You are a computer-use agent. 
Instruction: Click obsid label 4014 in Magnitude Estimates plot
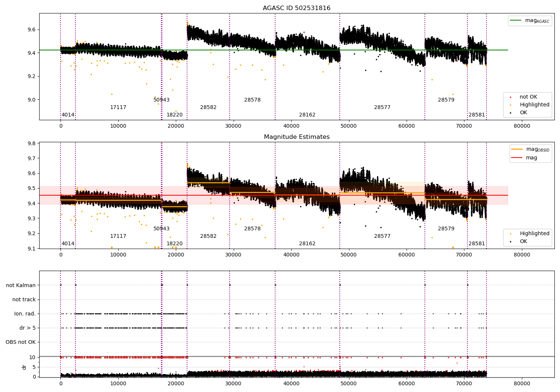pyautogui.click(x=68, y=244)
